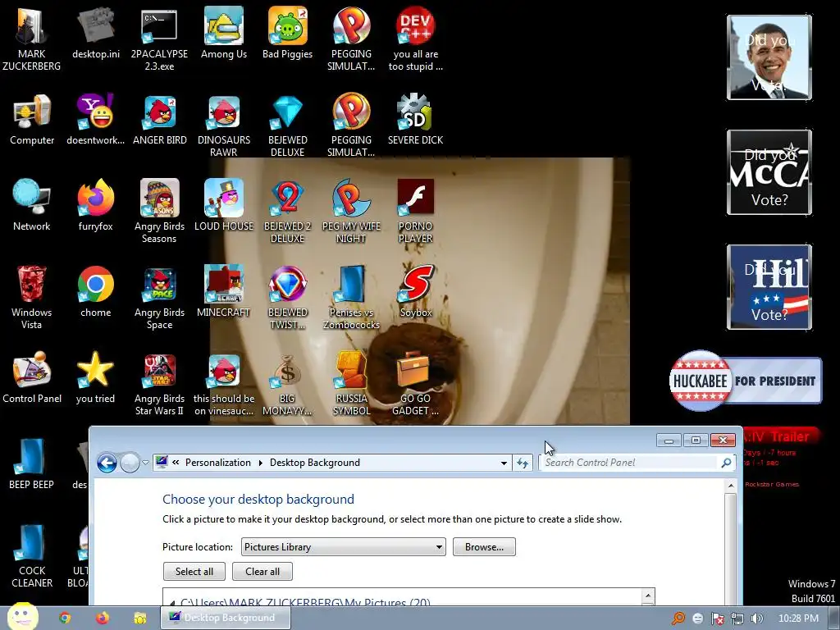This screenshot has height=630, width=840.
Task: Expand the hidden breadcrumb chevron before Personalization
Action: pyautogui.click(x=176, y=463)
